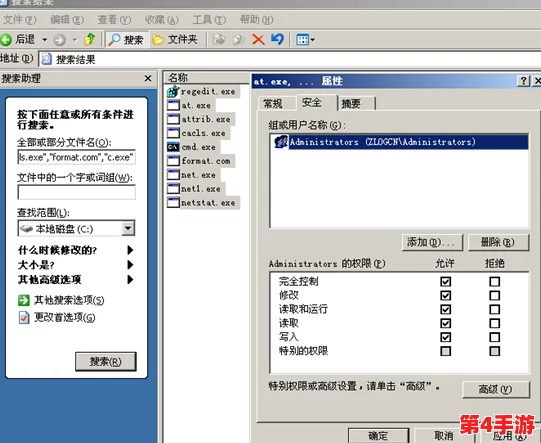Click 更改首选项 link
The image size is (541, 443).
coord(65,317)
